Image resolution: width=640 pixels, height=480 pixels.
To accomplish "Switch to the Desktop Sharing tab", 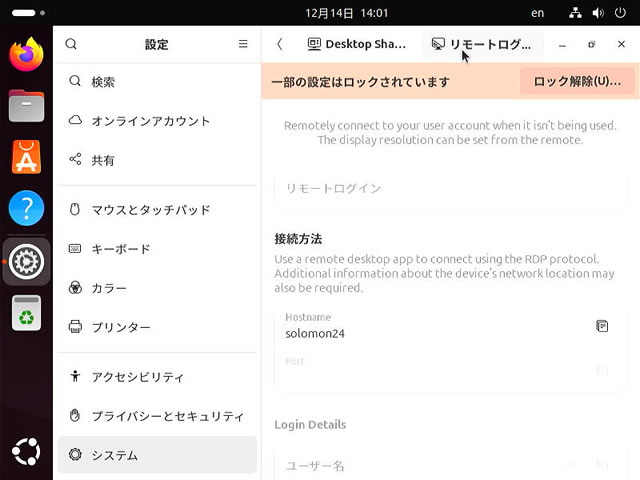I will (x=356, y=44).
